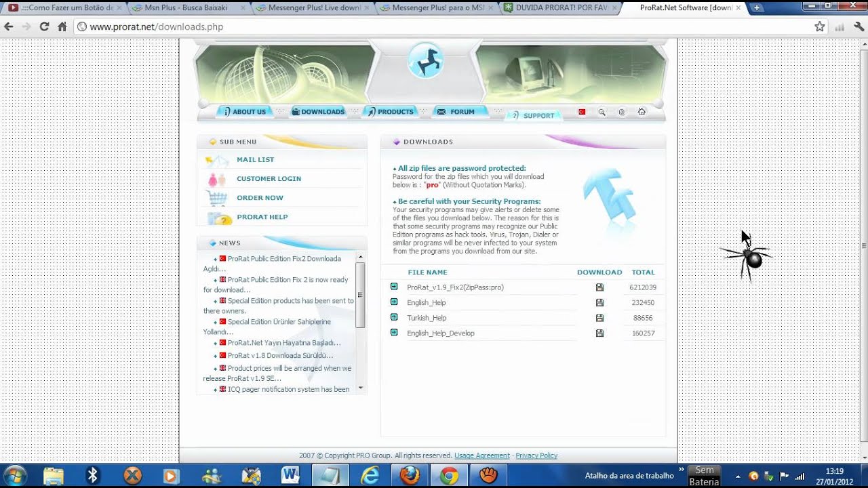Open the Privacy Policy link

click(x=536, y=455)
